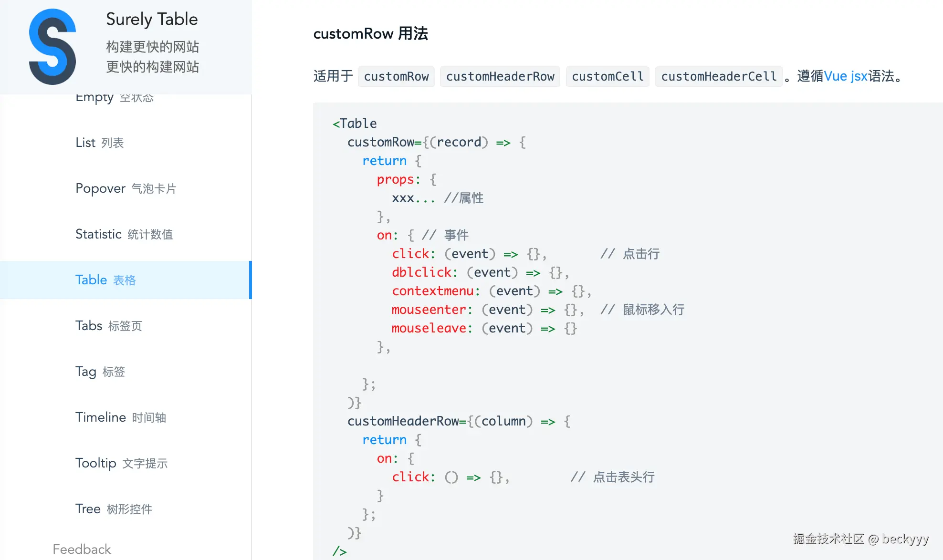
Task: Click the Surely Table S logo
Action: [52, 47]
